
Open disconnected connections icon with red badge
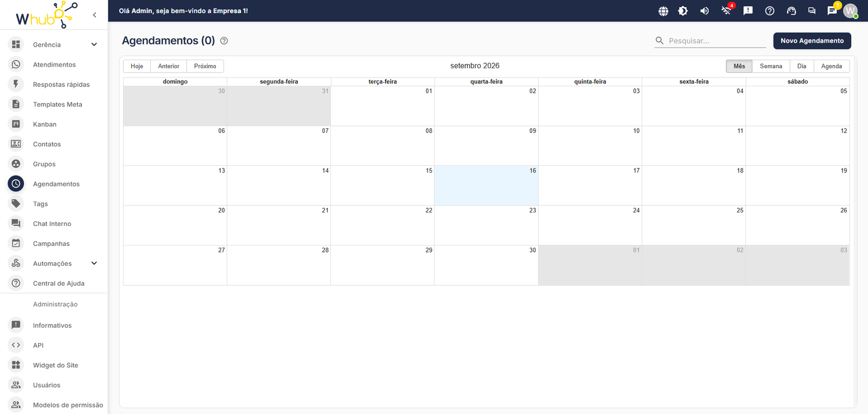pyautogui.click(x=726, y=10)
